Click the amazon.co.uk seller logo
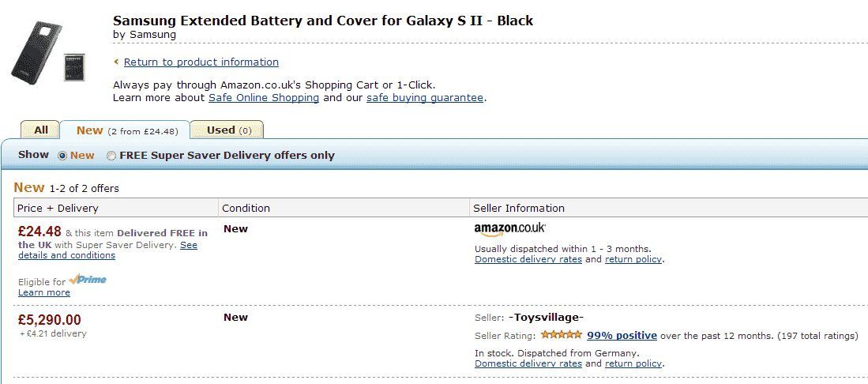This screenshot has width=868, height=384. 510,229
